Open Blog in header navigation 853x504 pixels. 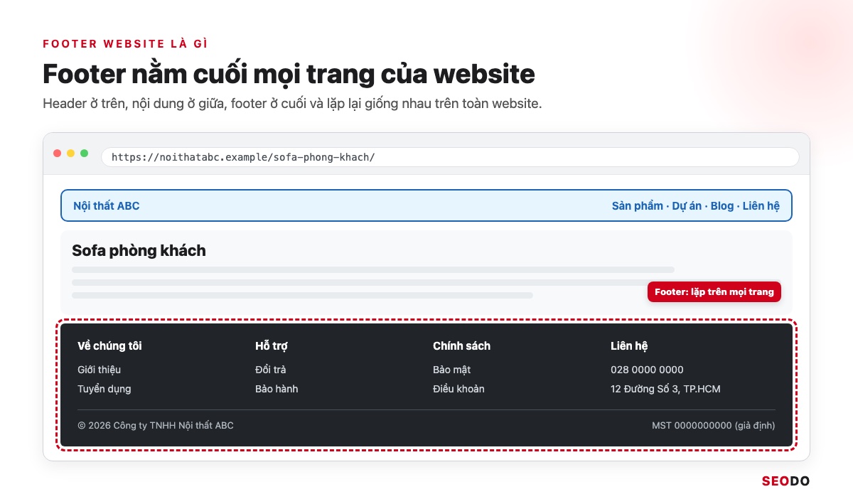coord(722,206)
